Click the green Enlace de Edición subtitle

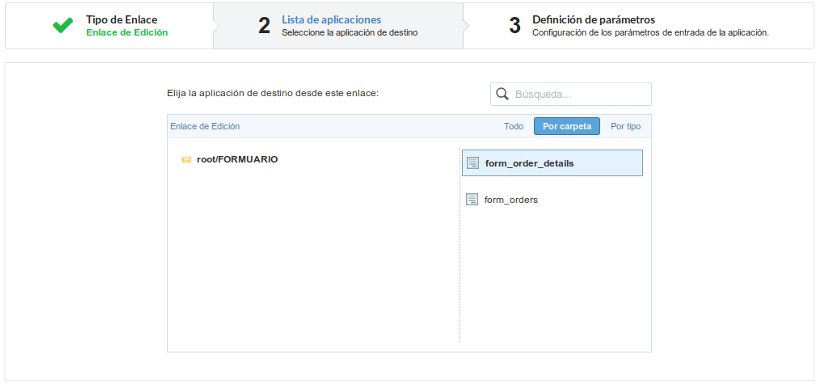[127, 32]
